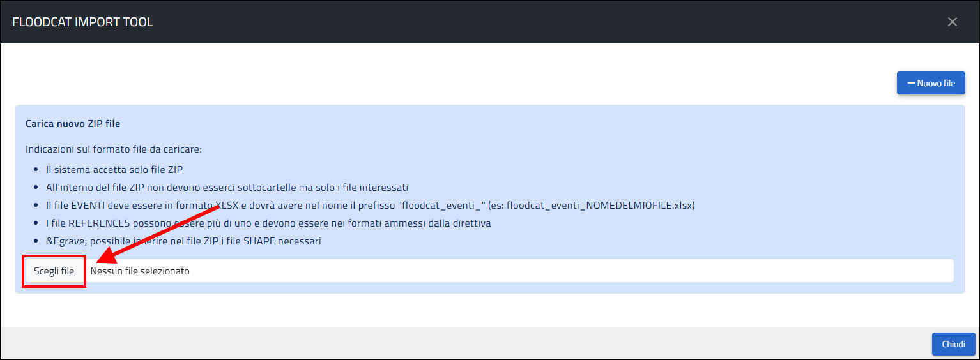The image size is (980, 360).
Task: Close the dialog with the X icon
Action: tap(952, 22)
